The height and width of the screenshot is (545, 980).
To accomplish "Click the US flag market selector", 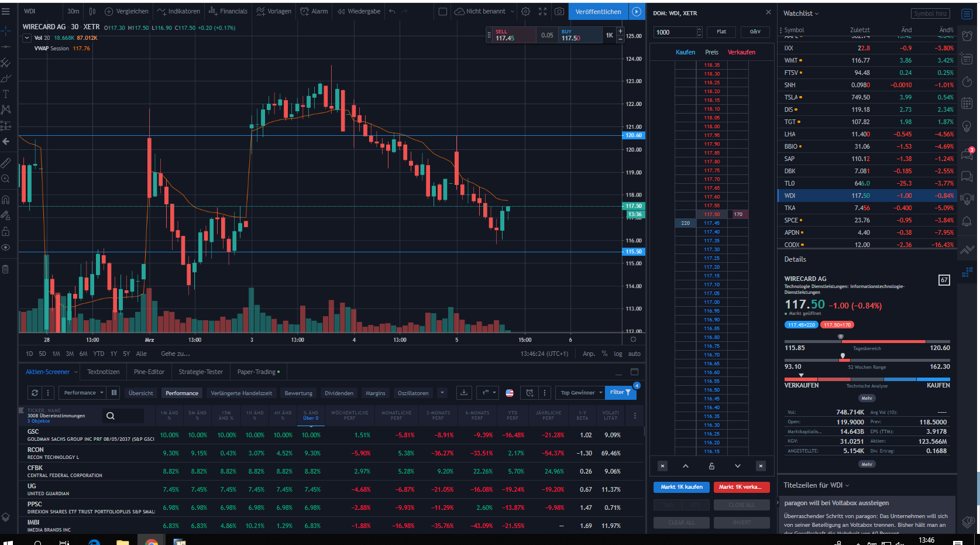I will 510,393.
